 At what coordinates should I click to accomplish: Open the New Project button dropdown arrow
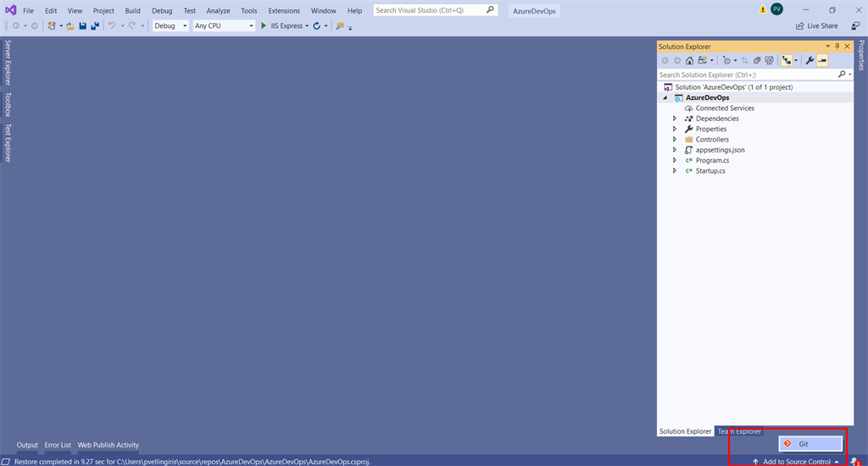[61, 26]
